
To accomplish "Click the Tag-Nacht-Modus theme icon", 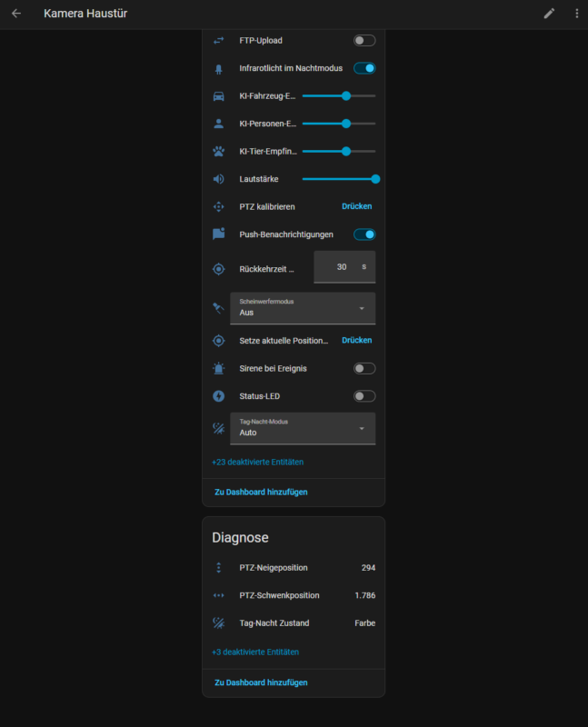I will pyautogui.click(x=218, y=428).
